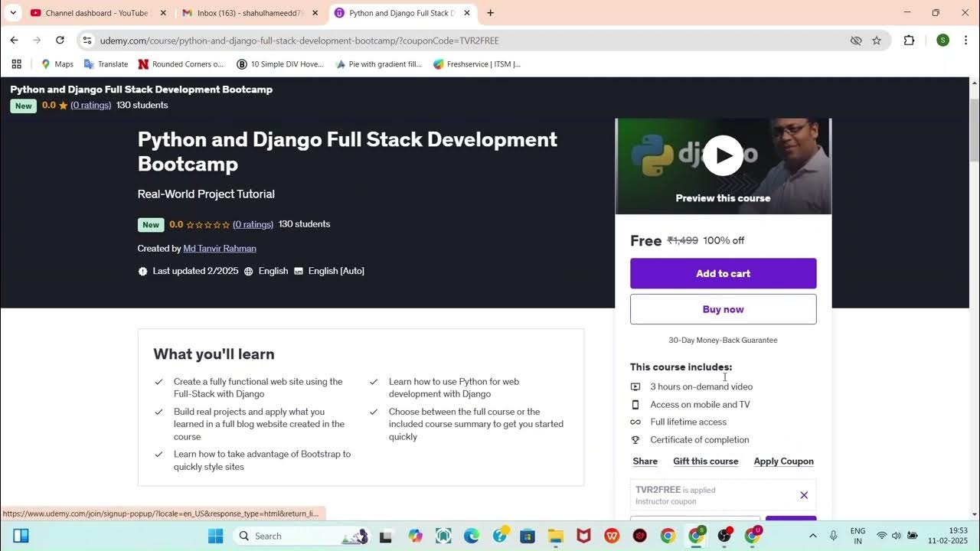Open the (0 ratings) link beside star rating
The height and width of the screenshot is (551, 980).
(253, 224)
